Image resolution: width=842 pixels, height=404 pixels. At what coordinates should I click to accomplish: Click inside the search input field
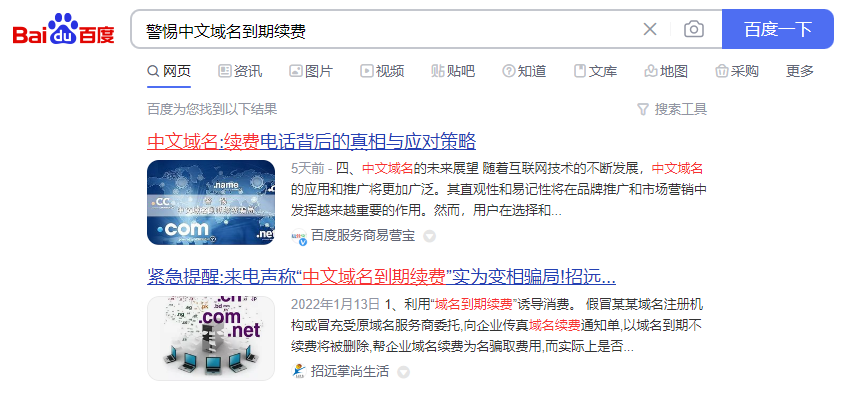387,30
